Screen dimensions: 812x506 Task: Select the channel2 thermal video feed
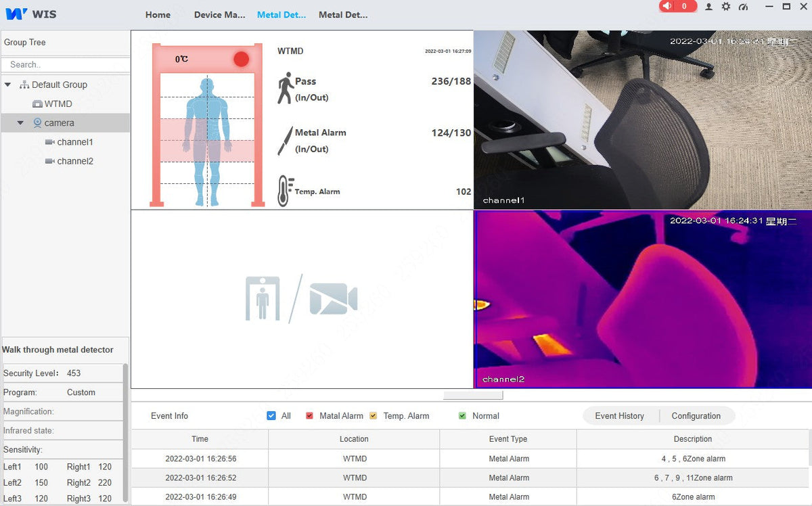(643, 299)
